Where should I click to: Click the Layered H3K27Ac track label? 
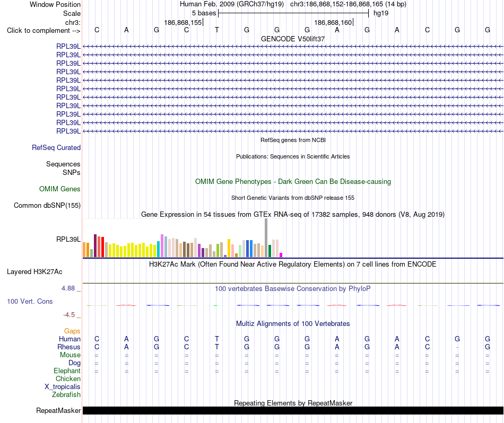pyautogui.click(x=34, y=272)
